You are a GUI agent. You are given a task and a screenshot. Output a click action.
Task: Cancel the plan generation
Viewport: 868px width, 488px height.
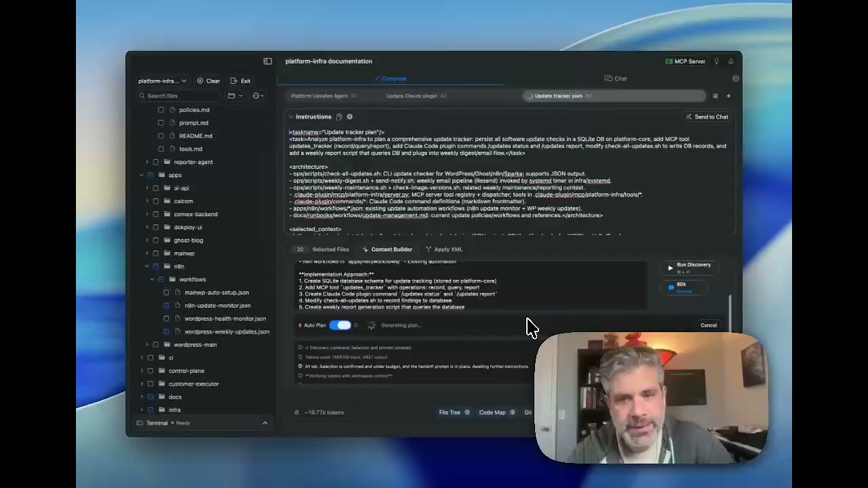(709, 325)
